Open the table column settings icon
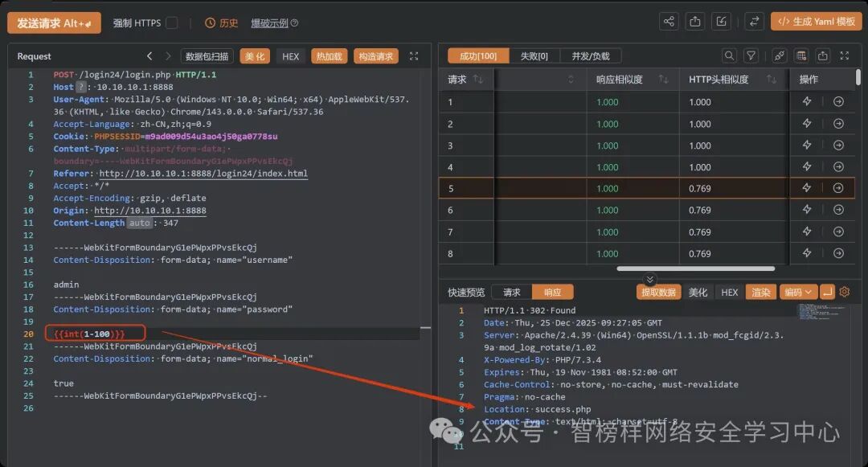Image resolution: width=868 pixels, height=467 pixels. point(801,56)
